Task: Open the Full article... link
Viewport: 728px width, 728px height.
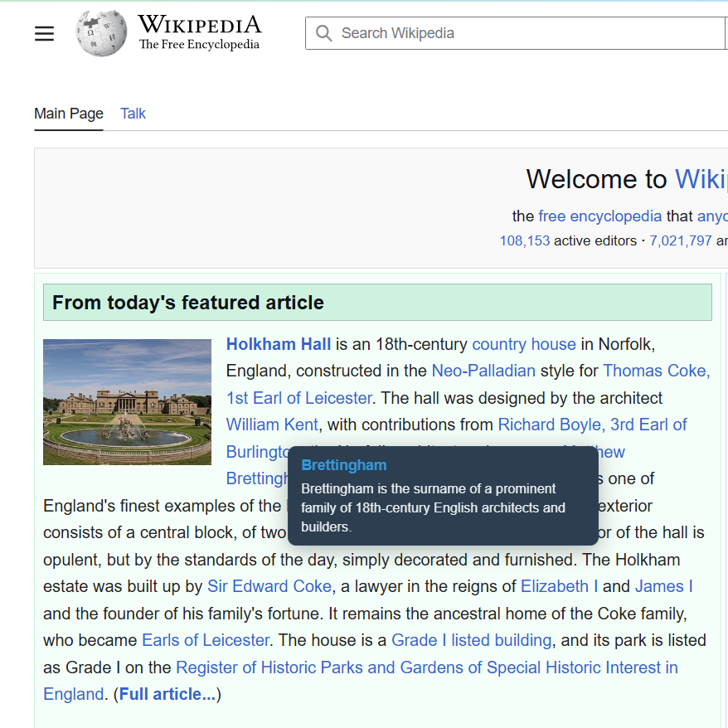Action: 167,694
